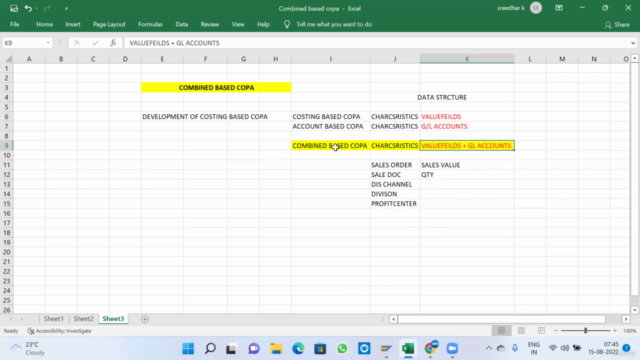This screenshot has width=640, height=360.
Task: Switch to the Insert tab
Action: click(x=73, y=24)
